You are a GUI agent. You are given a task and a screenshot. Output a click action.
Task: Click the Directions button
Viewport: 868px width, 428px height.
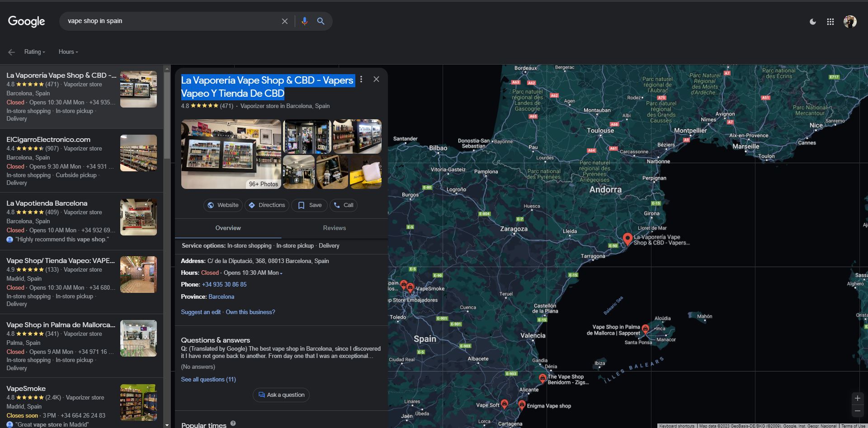tap(267, 205)
